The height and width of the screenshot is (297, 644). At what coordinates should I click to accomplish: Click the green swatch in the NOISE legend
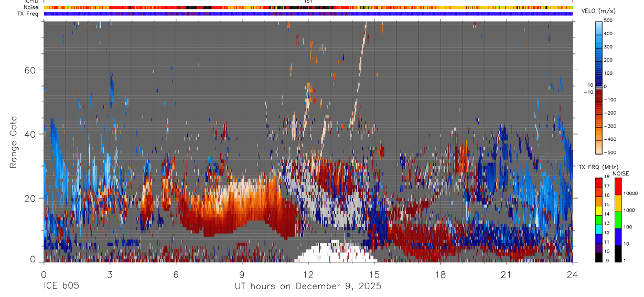(618, 219)
